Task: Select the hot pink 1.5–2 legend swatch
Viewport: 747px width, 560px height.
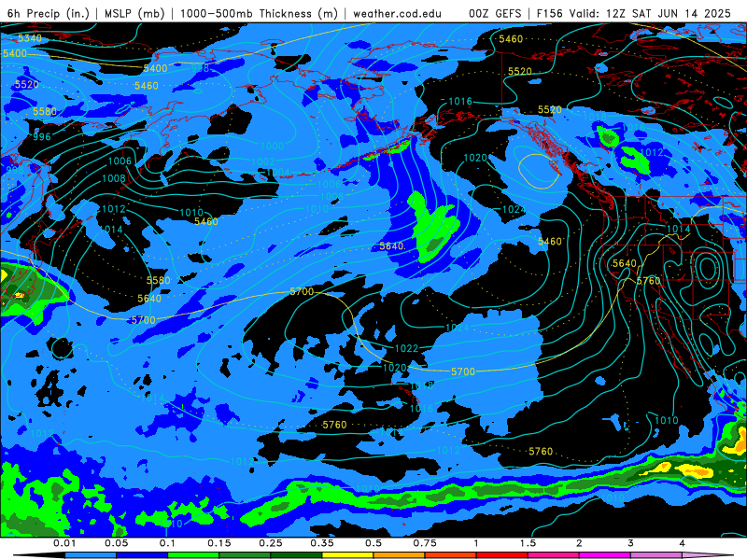Action: click(553, 555)
